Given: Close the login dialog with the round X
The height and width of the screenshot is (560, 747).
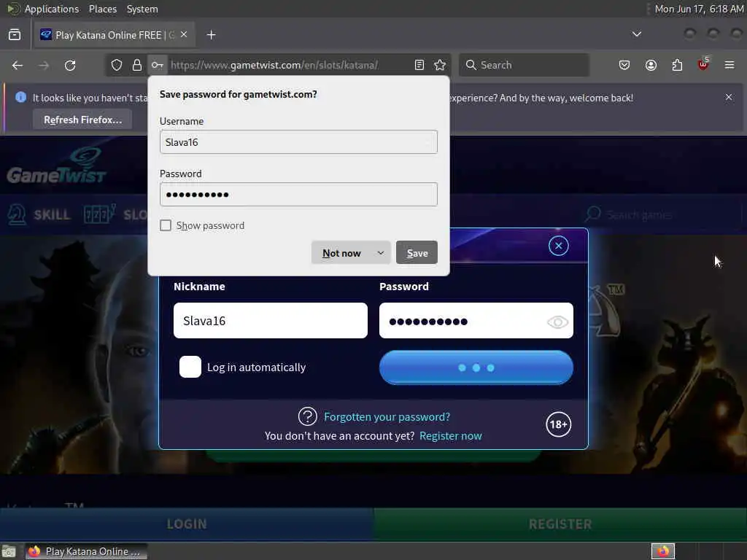Looking at the screenshot, I should point(558,246).
